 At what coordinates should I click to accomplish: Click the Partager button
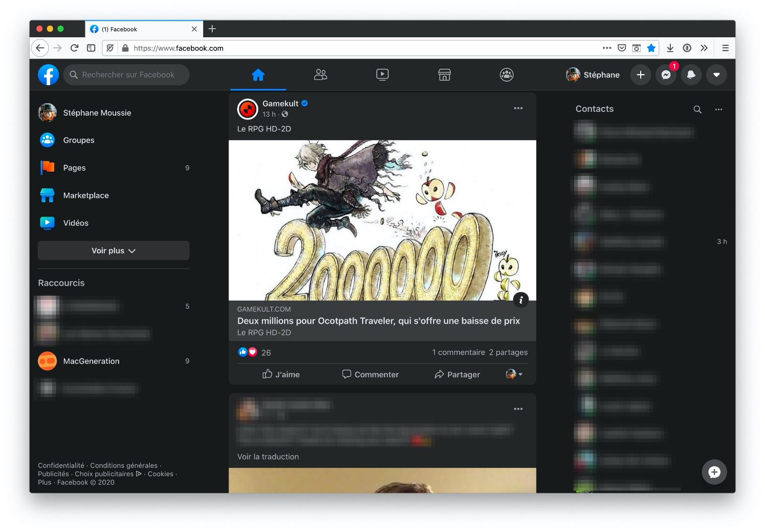click(457, 374)
